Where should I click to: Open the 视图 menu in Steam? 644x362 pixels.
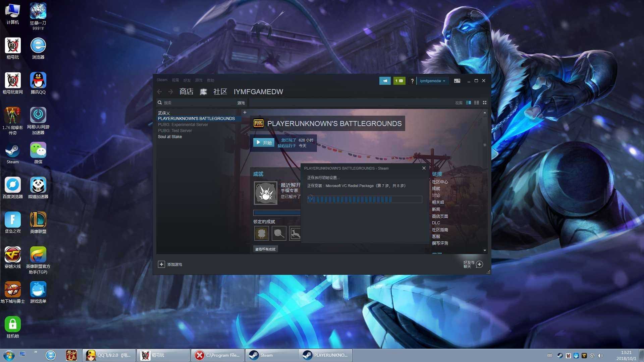[175, 80]
